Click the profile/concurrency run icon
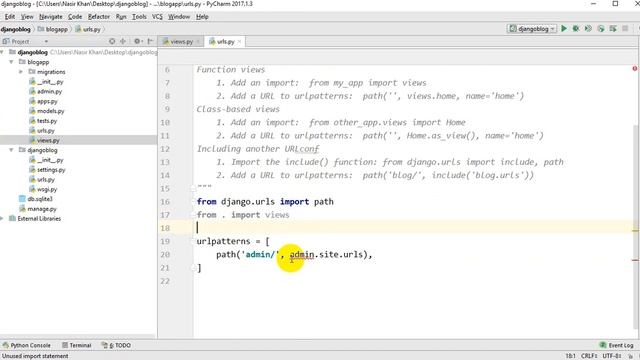Screen dimensions: 640x360 pos(600,29)
